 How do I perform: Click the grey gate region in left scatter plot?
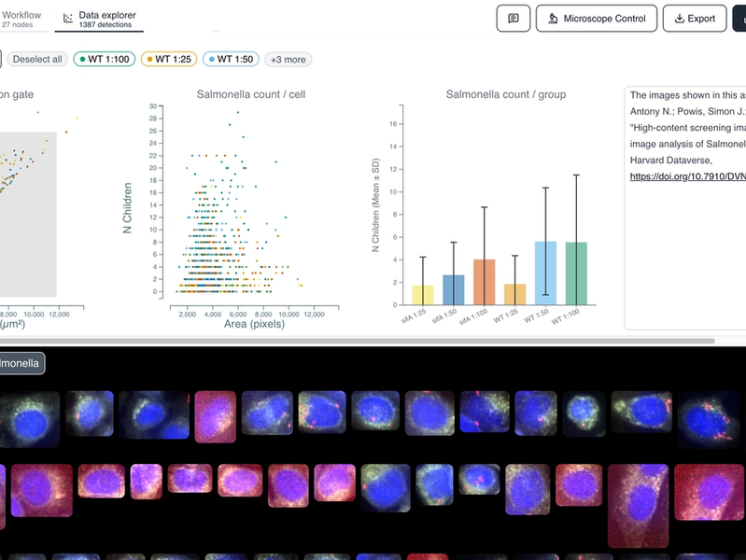click(x=28, y=214)
